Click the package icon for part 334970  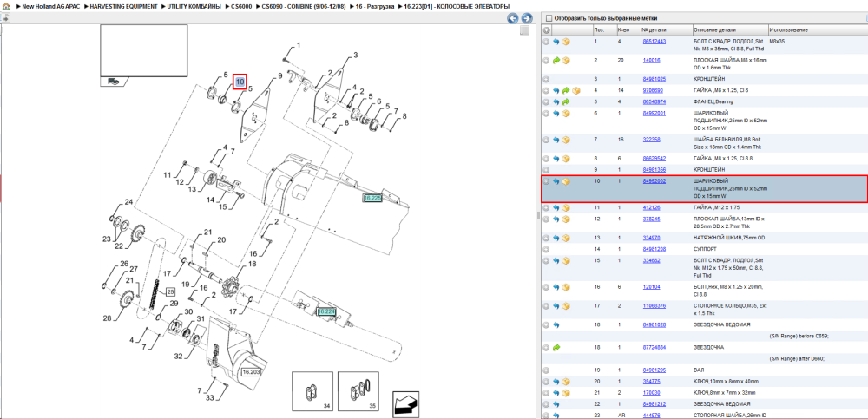click(x=566, y=238)
